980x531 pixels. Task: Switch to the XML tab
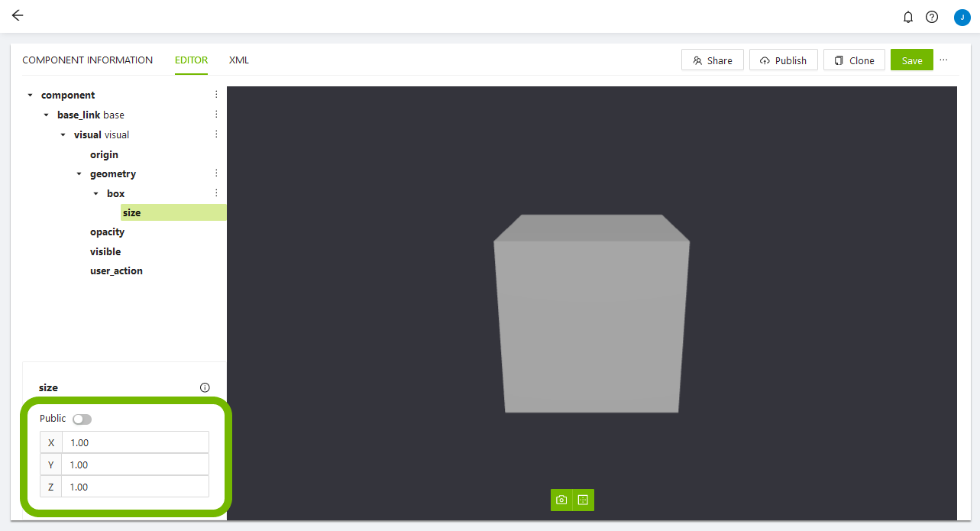pos(239,60)
